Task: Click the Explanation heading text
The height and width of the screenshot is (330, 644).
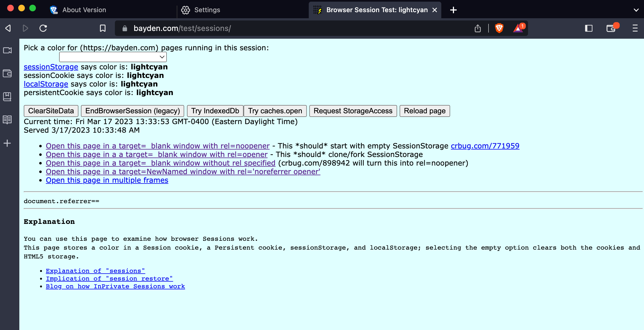Action: coord(49,222)
